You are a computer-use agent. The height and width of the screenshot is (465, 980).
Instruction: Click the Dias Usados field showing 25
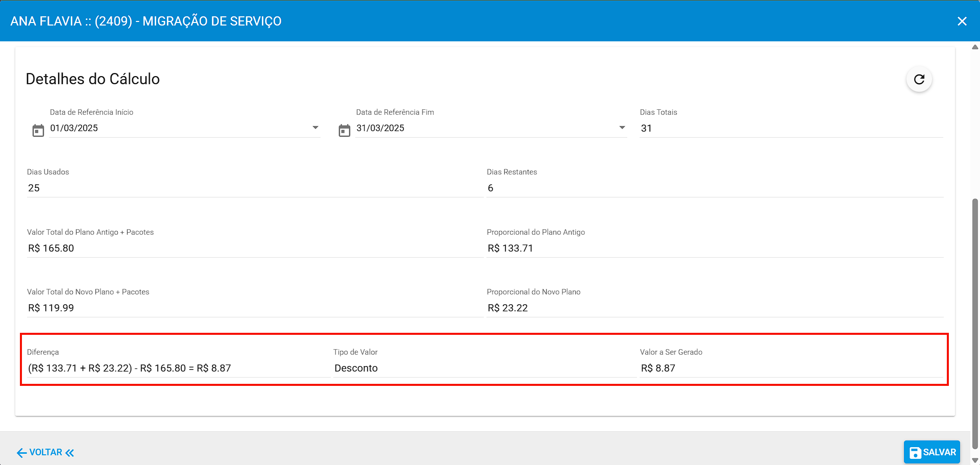click(255, 188)
